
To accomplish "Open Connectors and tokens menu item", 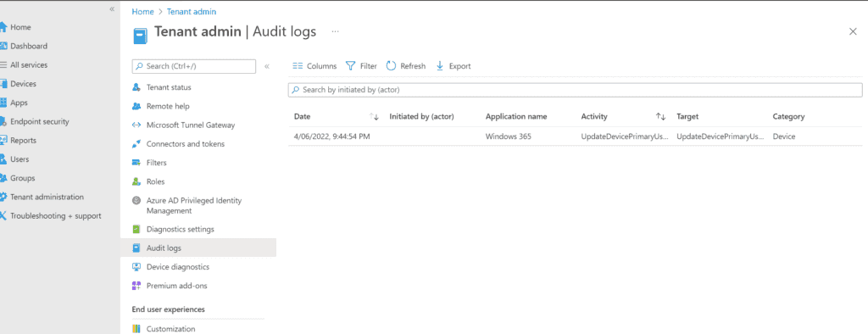I will (186, 144).
